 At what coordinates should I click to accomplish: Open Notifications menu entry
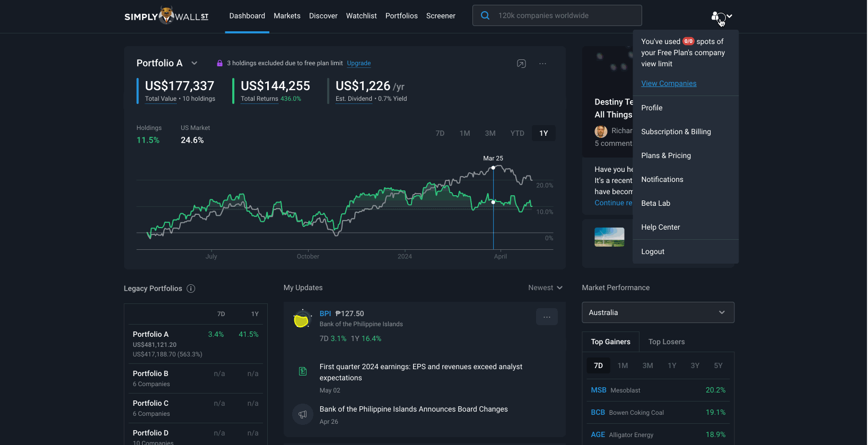coord(686,179)
